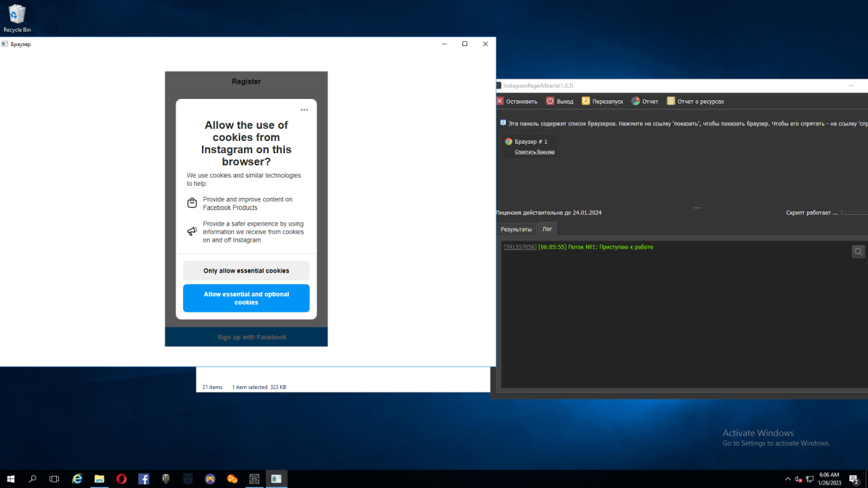Click the 'Выход' exit toolbar button
Screen dimensions: 868x488
pos(559,102)
